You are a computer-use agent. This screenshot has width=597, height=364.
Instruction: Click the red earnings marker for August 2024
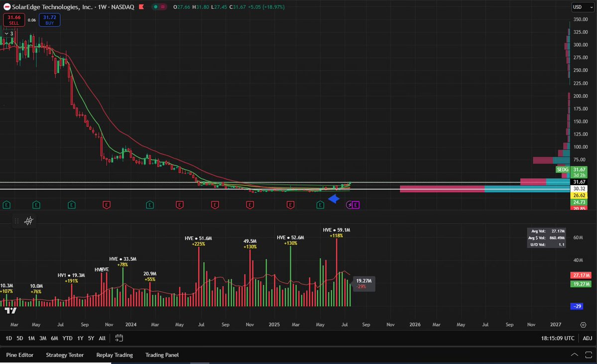(x=215, y=205)
